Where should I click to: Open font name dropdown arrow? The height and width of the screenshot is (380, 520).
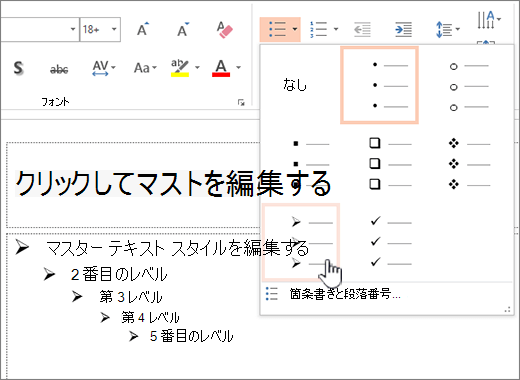73,29
